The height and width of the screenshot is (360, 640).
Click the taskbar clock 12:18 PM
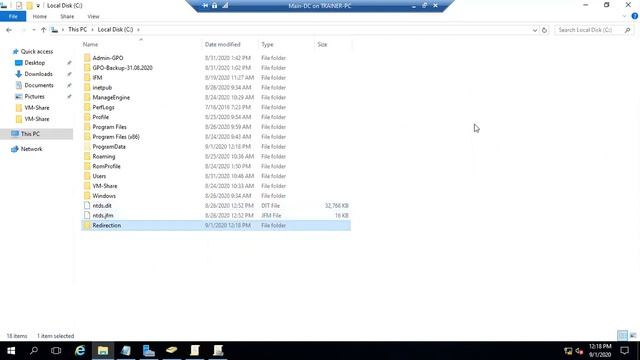pos(600,346)
